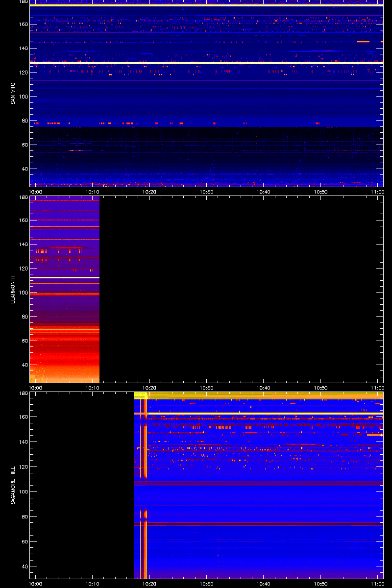Click the SAN VITO axis label
The image size is (392, 588).
[13, 93]
